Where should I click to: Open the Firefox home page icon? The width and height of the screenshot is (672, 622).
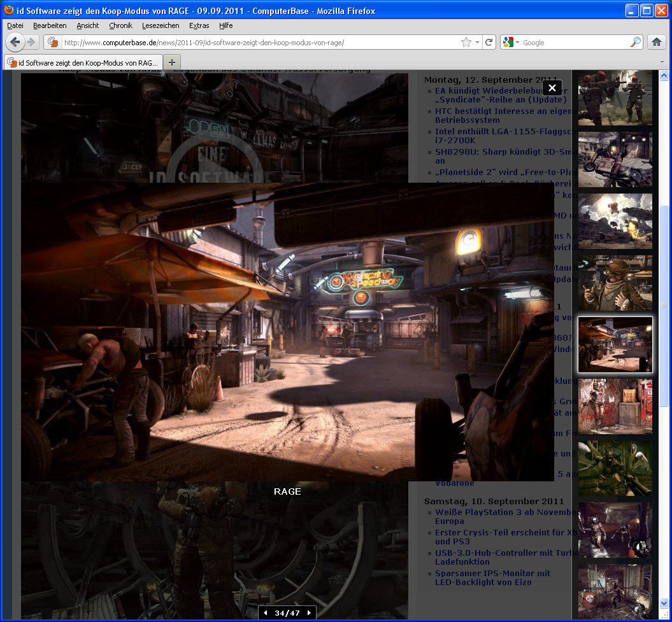click(x=657, y=42)
